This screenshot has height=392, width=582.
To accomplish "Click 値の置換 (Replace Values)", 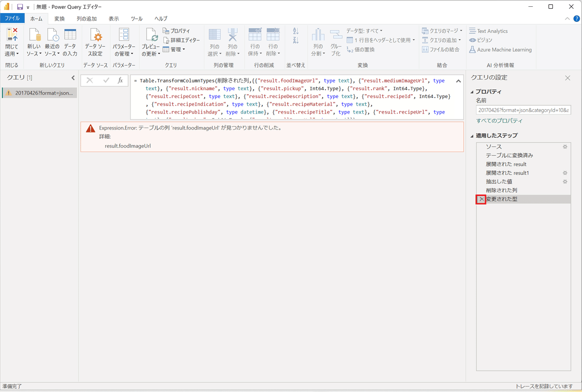I will tap(360, 49).
